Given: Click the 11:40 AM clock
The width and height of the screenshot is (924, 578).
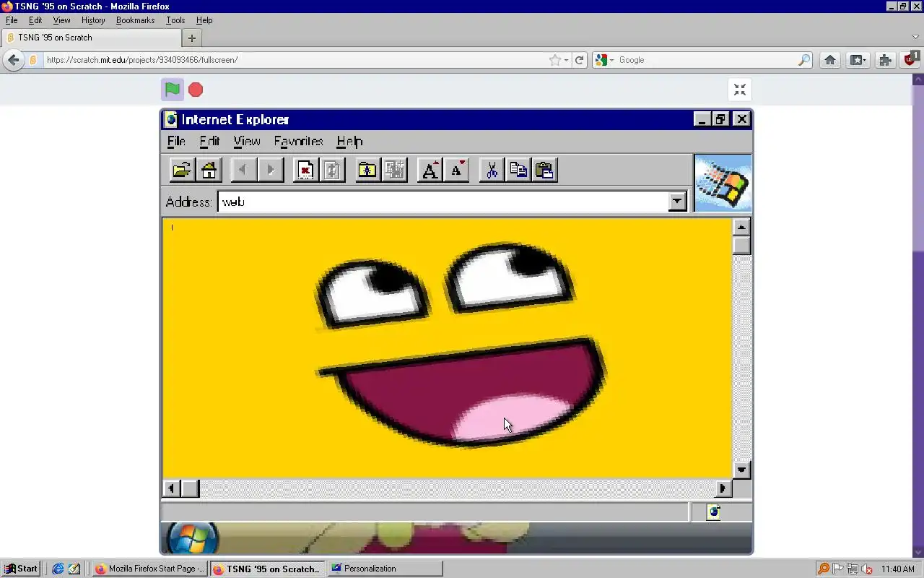Looking at the screenshot, I should click(x=898, y=569).
